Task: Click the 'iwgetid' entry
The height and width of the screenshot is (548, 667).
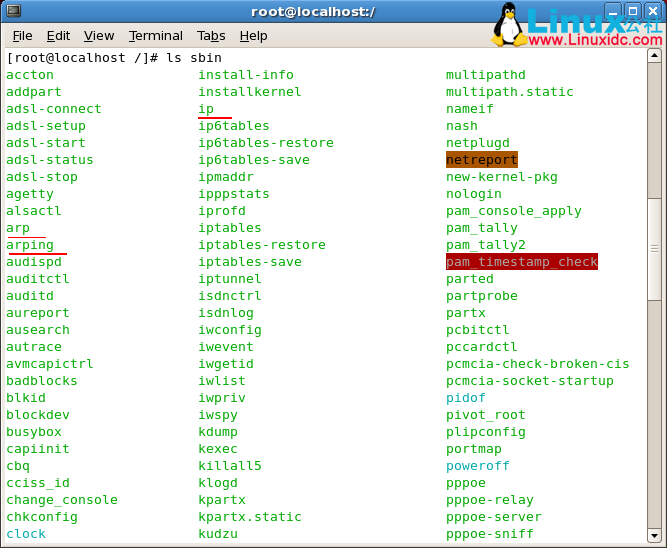Action: (x=226, y=364)
